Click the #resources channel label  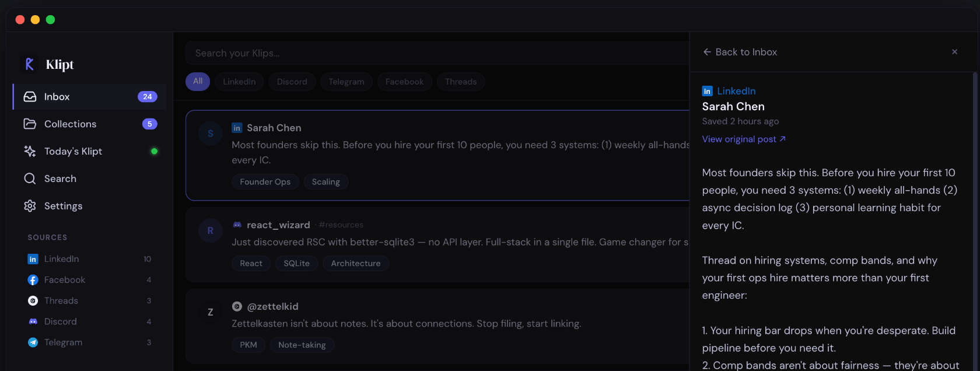pos(341,225)
